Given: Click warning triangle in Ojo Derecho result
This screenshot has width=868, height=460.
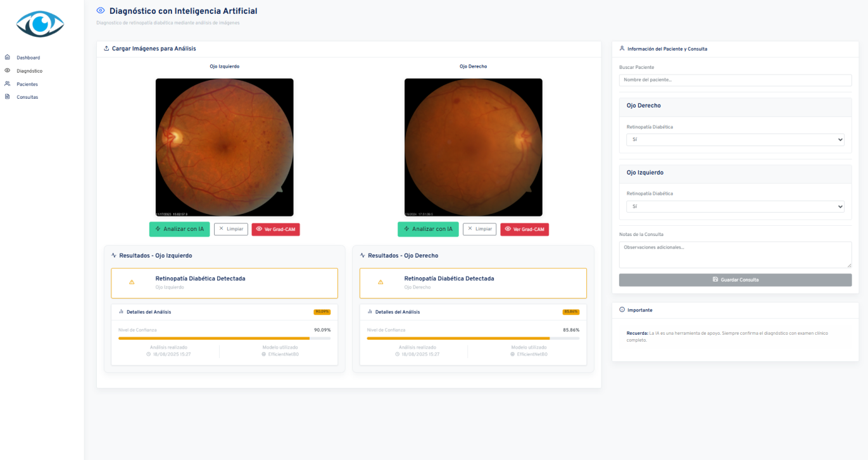Looking at the screenshot, I should point(381,282).
